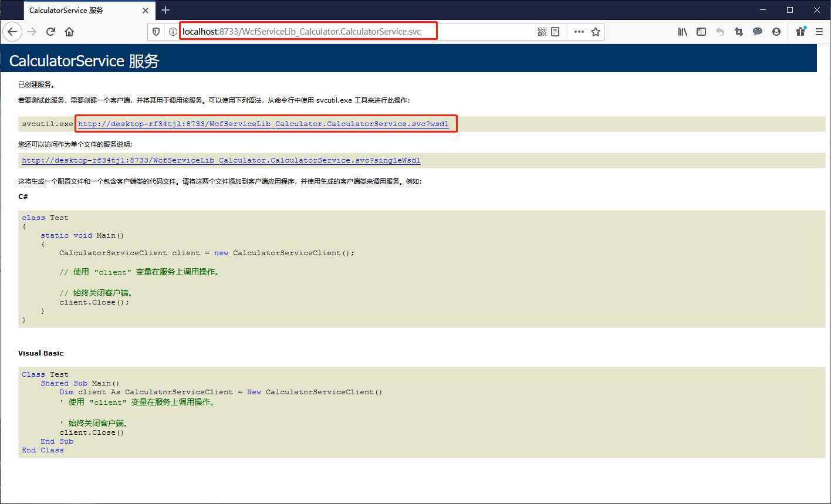Click the crop screenshot toolbar icon

(x=739, y=32)
